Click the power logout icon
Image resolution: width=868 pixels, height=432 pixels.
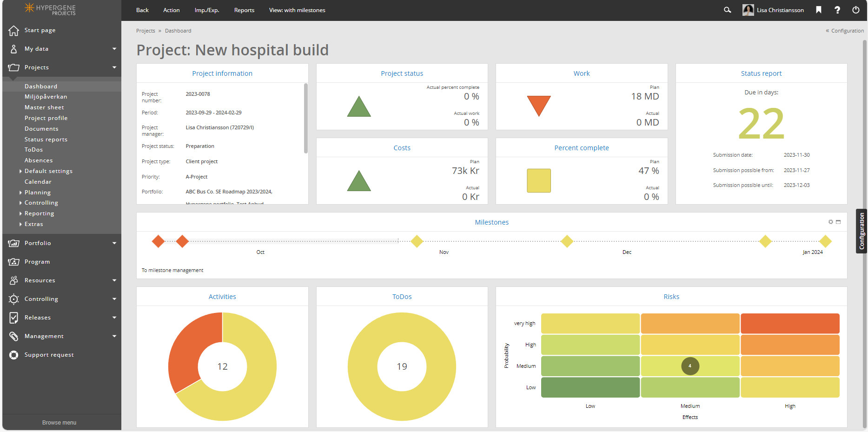tap(856, 10)
